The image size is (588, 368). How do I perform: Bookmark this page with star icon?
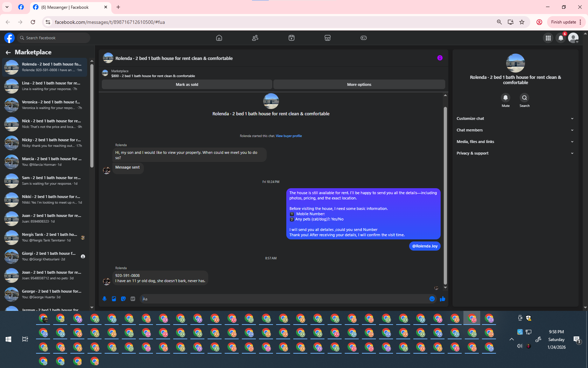(522, 22)
